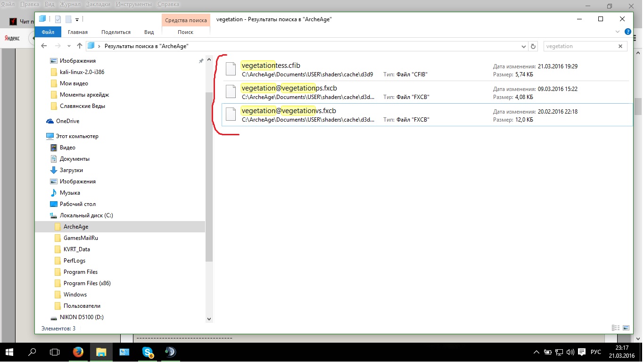Viewport: 644px width, 362px height.
Task: Go back using the Explorer back arrow
Action: pyautogui.click(x=44, y=46)
